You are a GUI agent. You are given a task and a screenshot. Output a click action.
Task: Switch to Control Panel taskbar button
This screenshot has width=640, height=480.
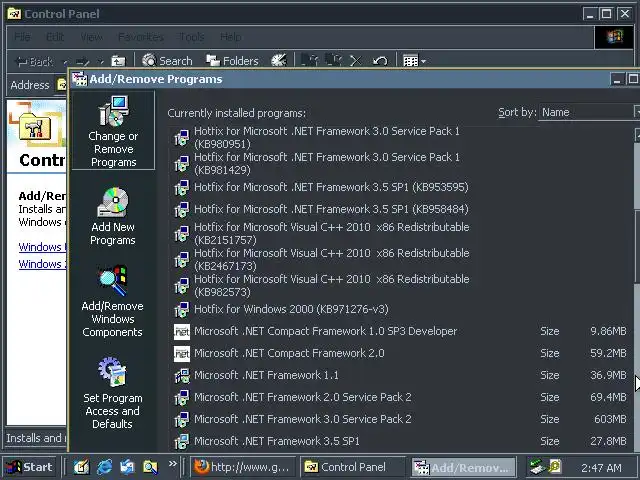(x=353, y=467)
